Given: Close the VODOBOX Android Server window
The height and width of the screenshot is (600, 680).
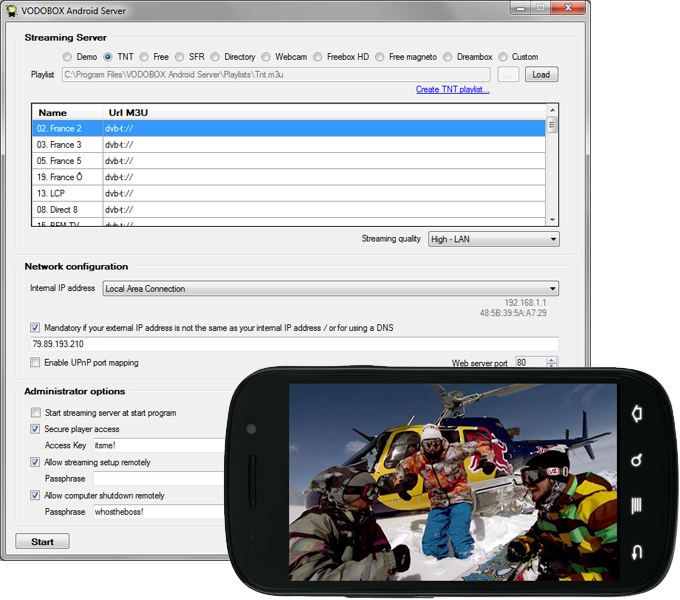Looking at the screenshot, I should (569, 8).
